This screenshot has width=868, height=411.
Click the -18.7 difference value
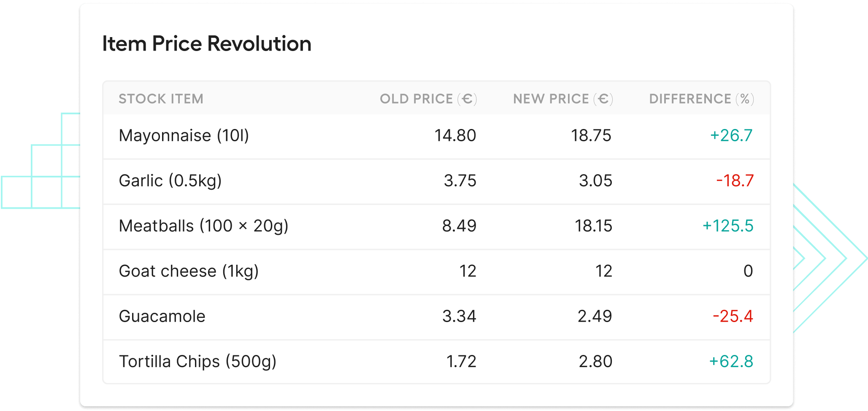[734, 181]
